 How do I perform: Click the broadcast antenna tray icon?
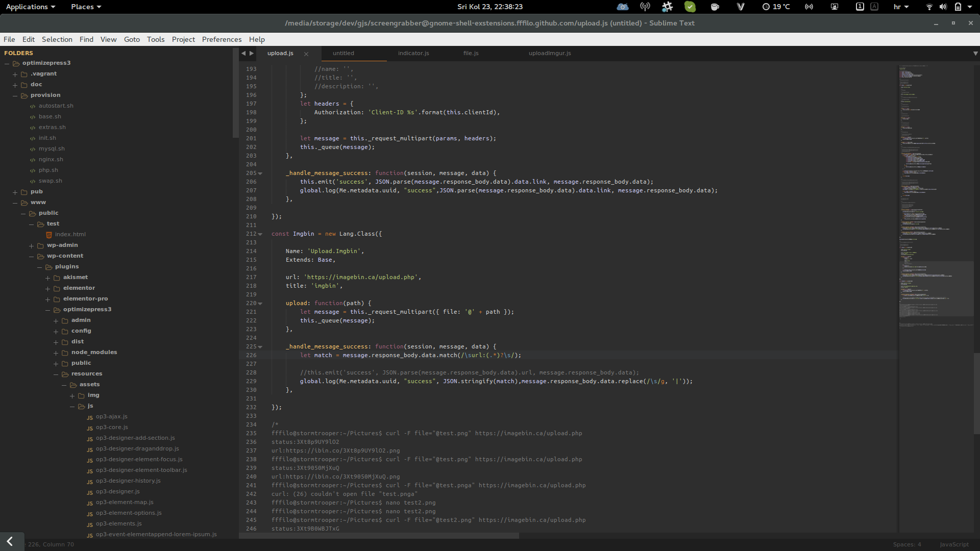coord(645,7)
